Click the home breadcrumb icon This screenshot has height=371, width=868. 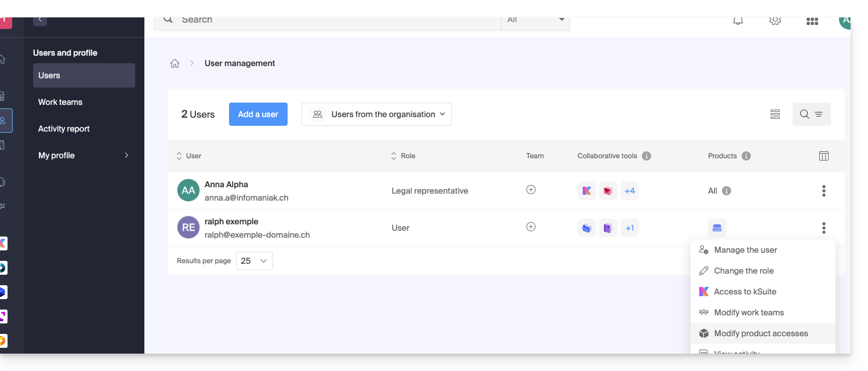click(175, 64)
